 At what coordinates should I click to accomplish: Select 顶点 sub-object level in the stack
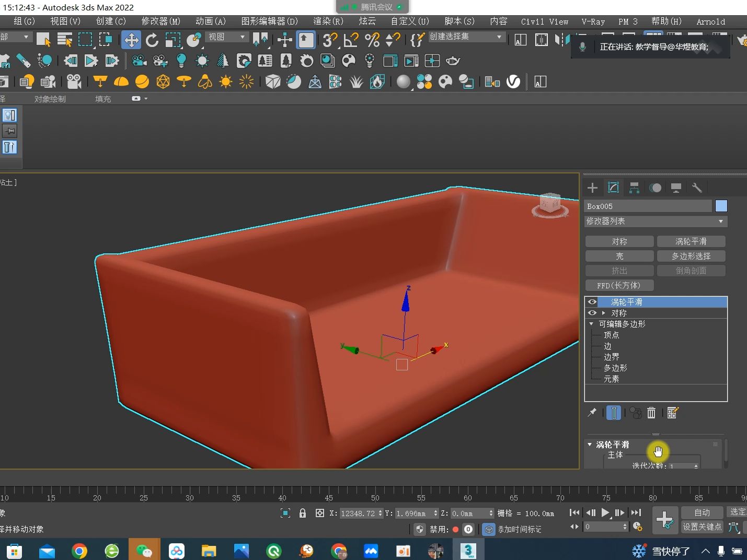611,335
